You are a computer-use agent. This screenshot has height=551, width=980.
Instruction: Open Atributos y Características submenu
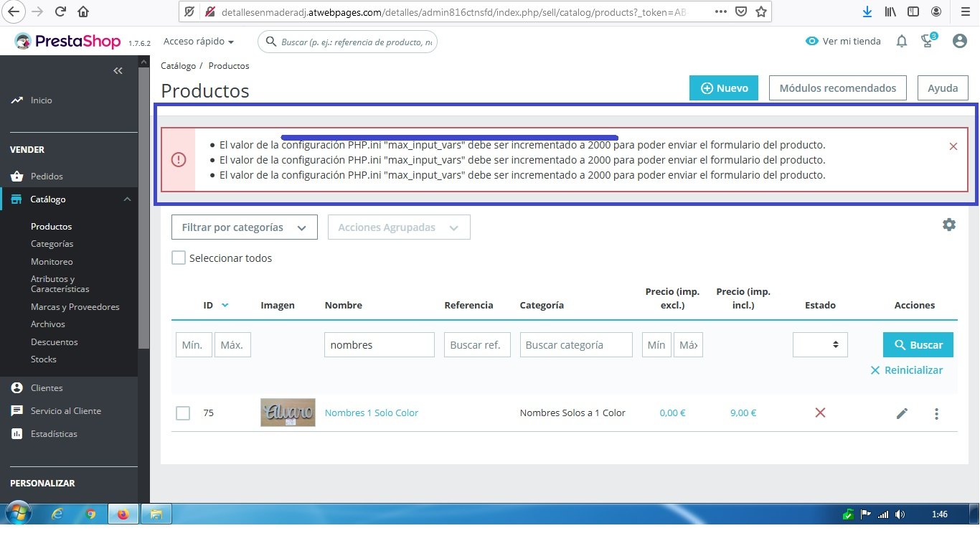coord(60,284)
